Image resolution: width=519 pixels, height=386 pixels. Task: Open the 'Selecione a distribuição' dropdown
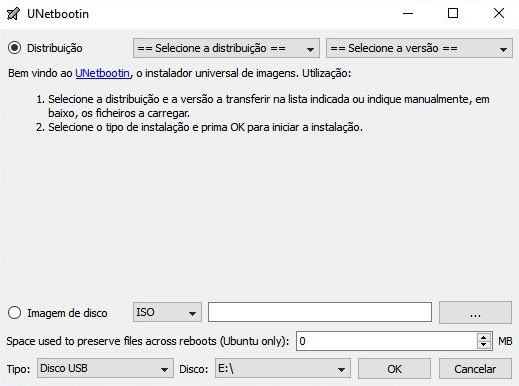[226, 48]
